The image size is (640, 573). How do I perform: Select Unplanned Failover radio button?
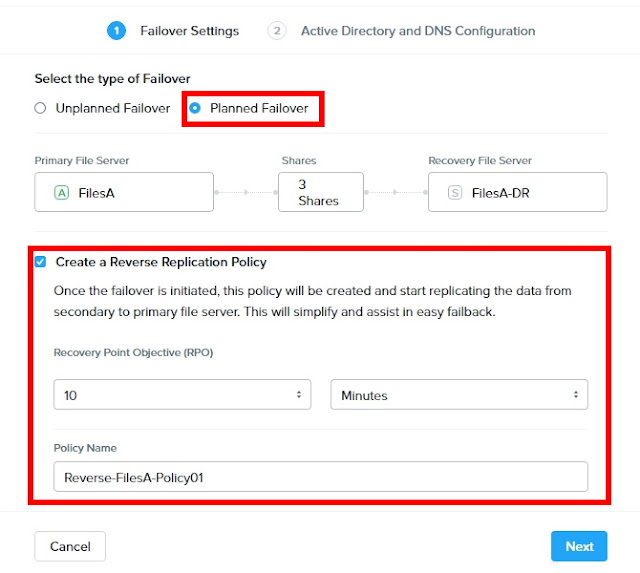(41, 108)
